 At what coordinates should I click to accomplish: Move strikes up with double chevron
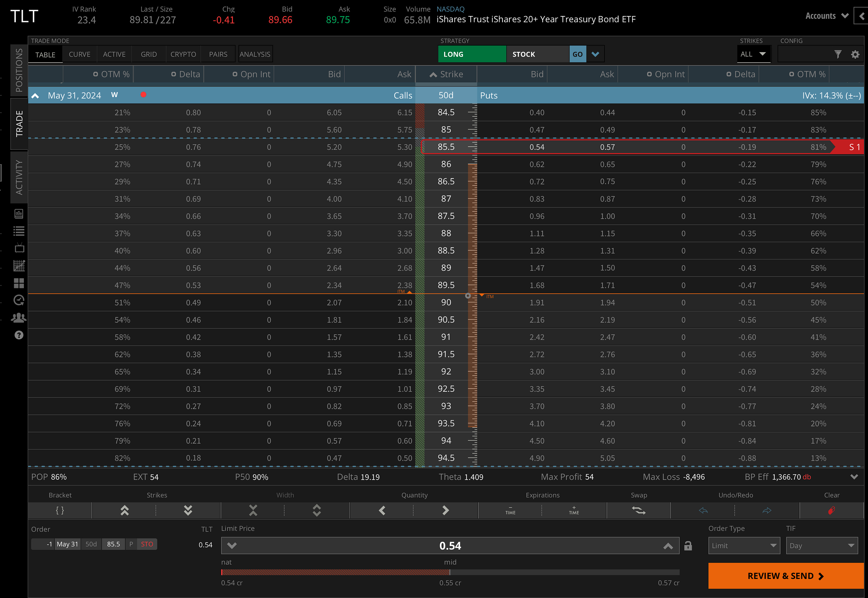tap(124, 510)
